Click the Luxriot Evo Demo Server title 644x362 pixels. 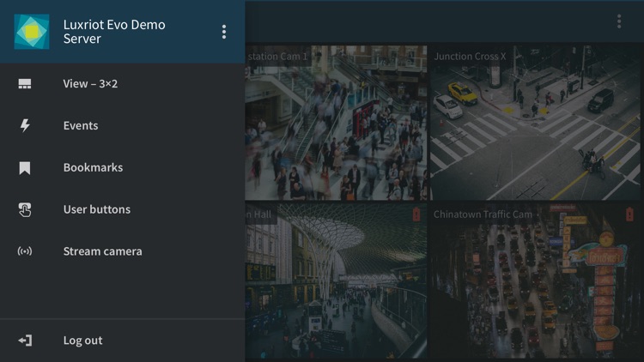point(114,32)
